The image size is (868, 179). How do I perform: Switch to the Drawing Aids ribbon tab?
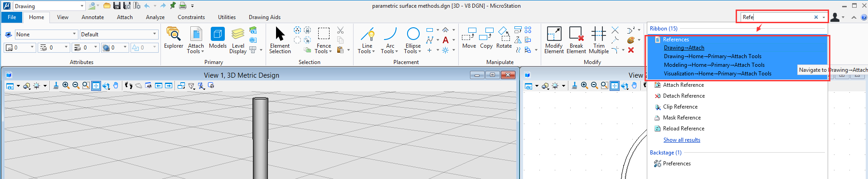[264, 17]
